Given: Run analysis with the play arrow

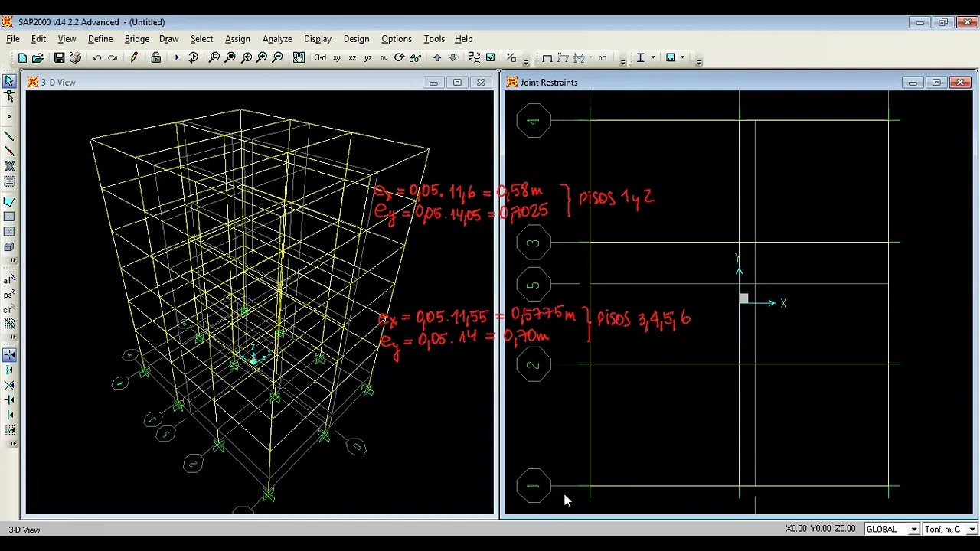Looking at the screenshot, I should (x=176, y=58).
